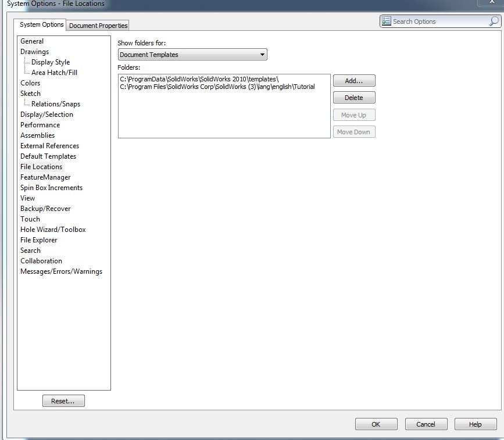Select the ProgramData templates folder path

(199, 79)
